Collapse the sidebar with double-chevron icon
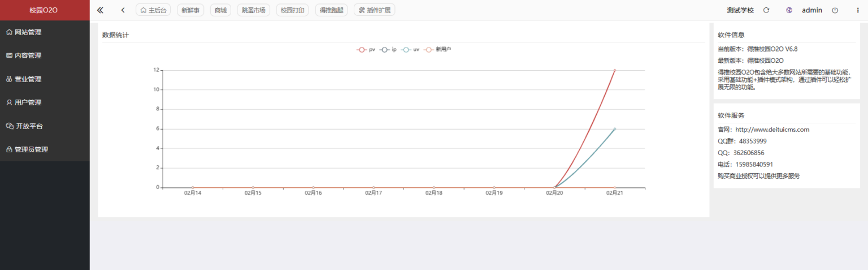 pyautogui.click(x=101, y=10)
